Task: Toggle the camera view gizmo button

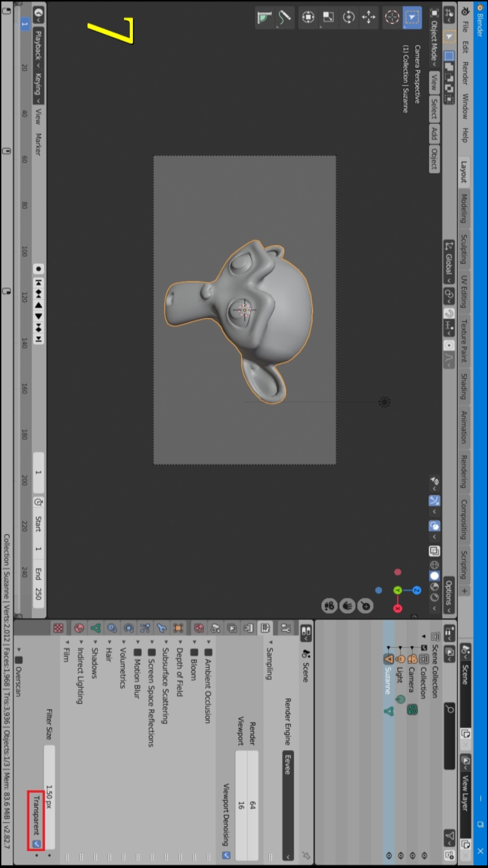Action: point(329,606)
